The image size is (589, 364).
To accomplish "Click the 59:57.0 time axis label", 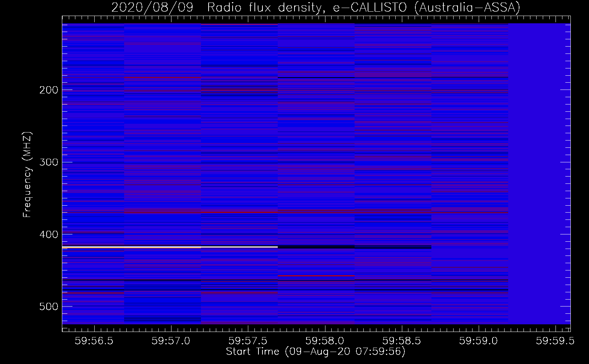I will (171, 341).
